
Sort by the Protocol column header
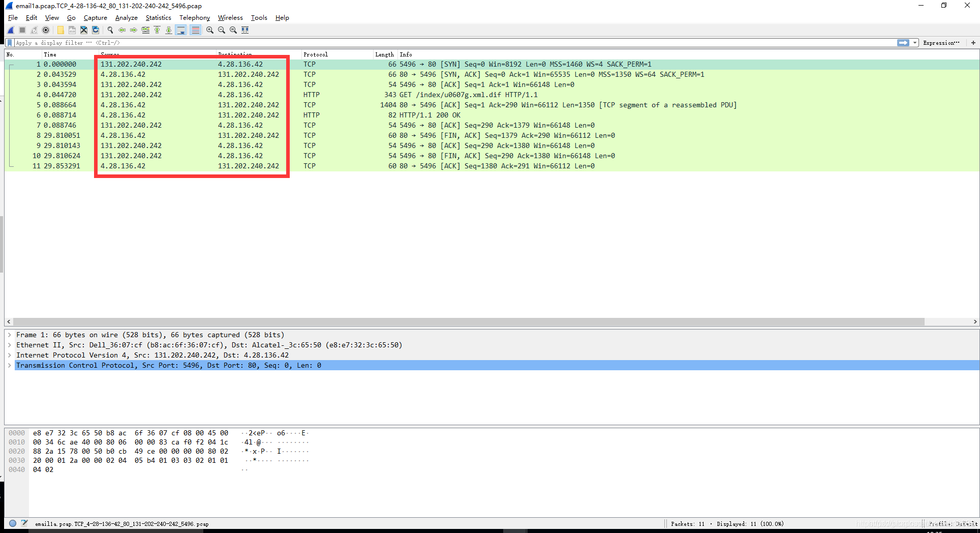point(337,54)
